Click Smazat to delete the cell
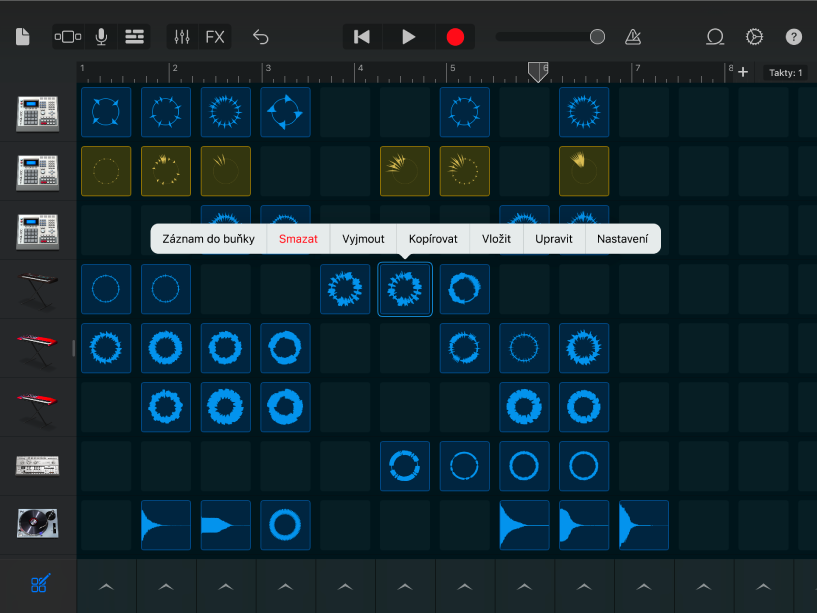 (297, 239)
